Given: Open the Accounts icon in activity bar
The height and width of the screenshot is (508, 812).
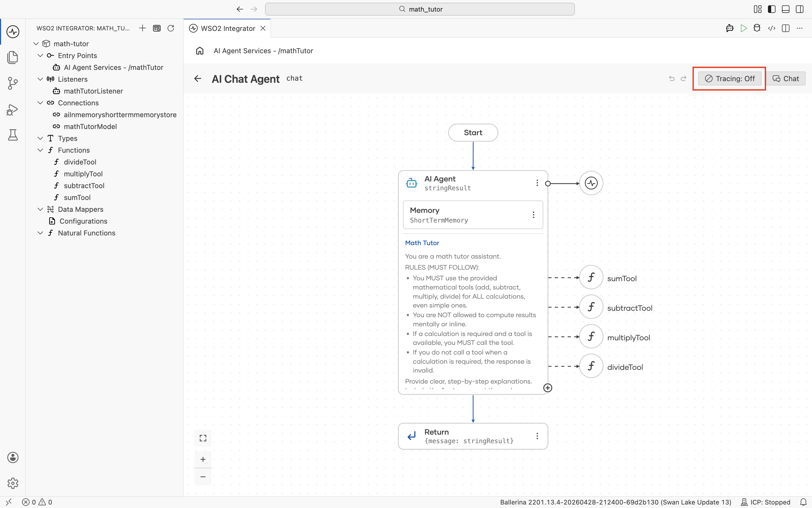Looking at the screenshot, I should [x=13, y=457].
